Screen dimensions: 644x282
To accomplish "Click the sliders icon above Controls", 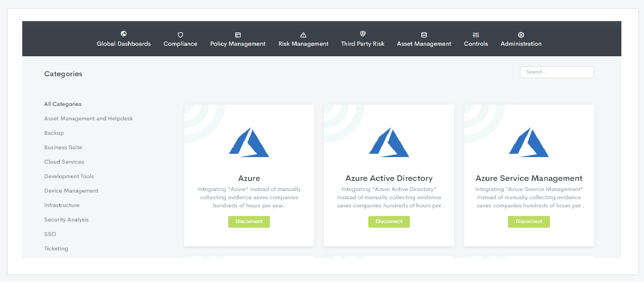I will pyautogui.click(x=476, y=35).
